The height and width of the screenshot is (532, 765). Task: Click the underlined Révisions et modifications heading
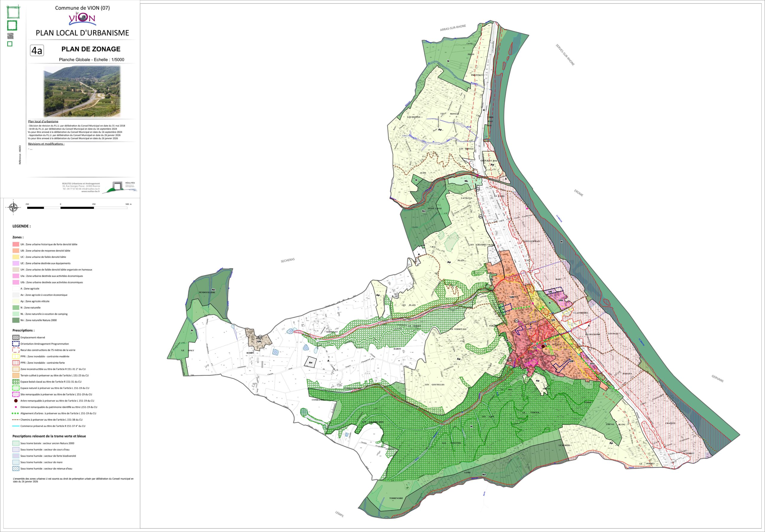46,144
